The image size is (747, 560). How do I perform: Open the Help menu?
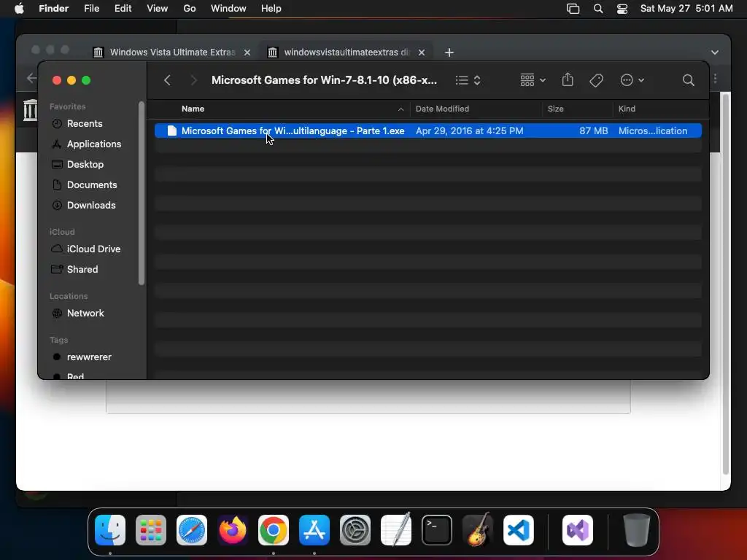tap(271, 9)
